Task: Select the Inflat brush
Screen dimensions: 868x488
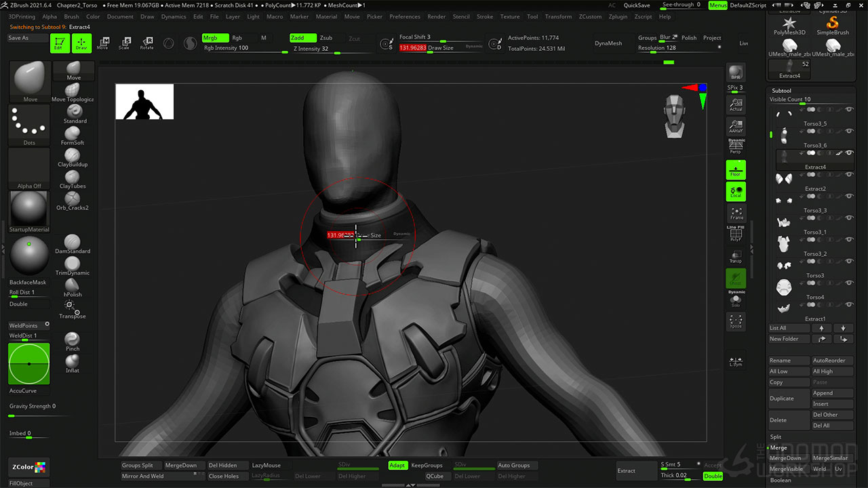Action: tap(73, 362)
